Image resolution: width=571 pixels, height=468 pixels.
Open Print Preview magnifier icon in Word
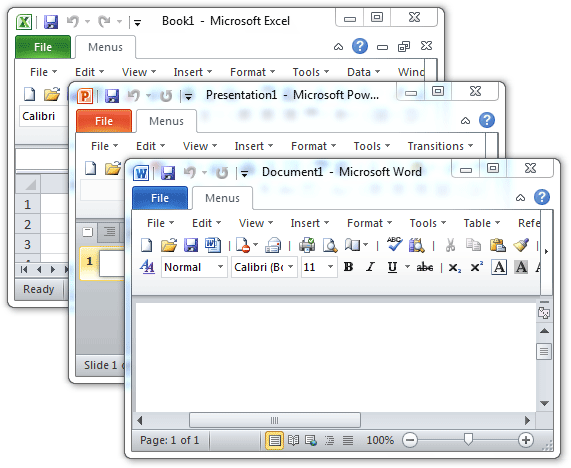(330, 245)
